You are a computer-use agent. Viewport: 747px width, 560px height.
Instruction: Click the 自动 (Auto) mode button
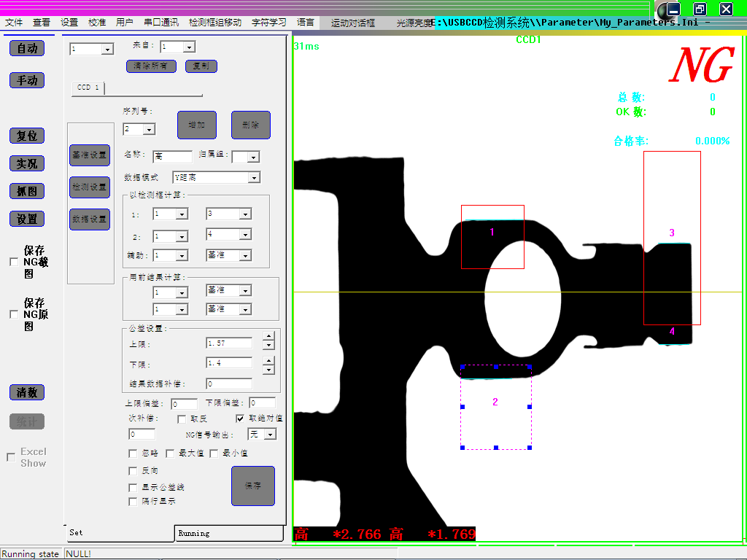[x=27, y=48]
